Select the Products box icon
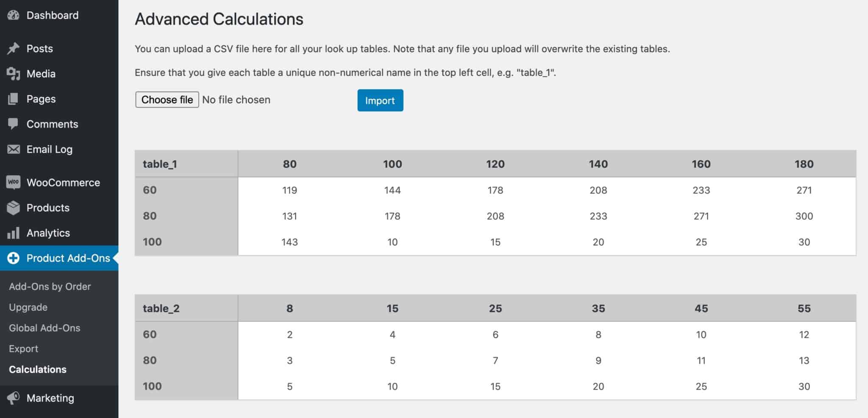 click(x=13, y=208)
